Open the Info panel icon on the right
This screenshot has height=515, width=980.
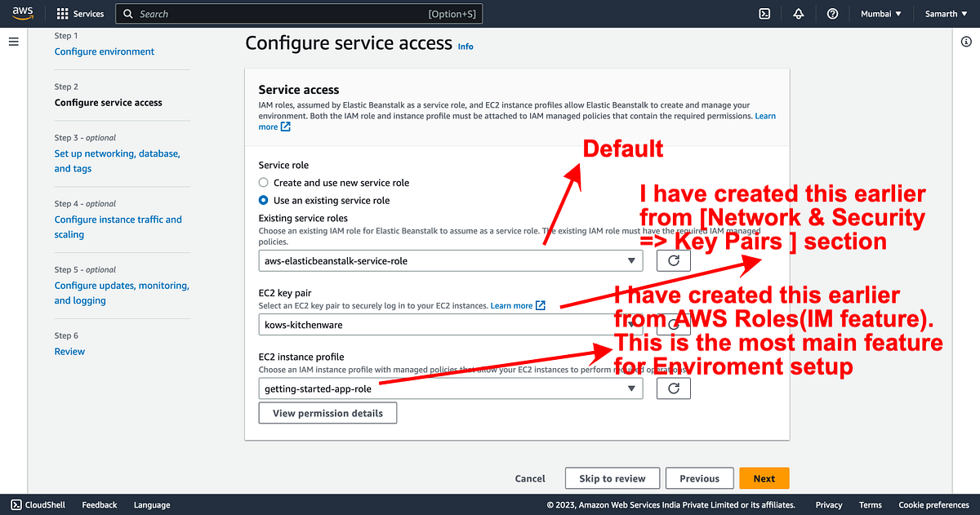pyautogui.click(x=967, y=41)
